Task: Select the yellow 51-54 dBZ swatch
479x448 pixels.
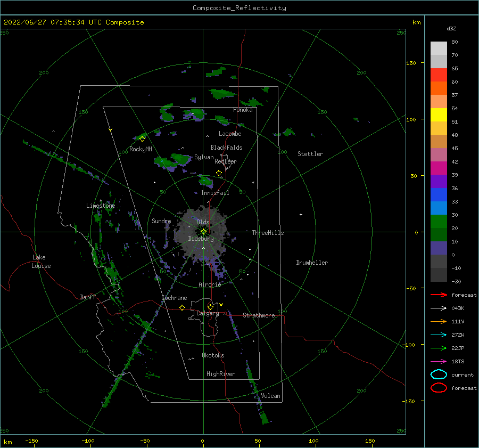Action: coord(439,115)
